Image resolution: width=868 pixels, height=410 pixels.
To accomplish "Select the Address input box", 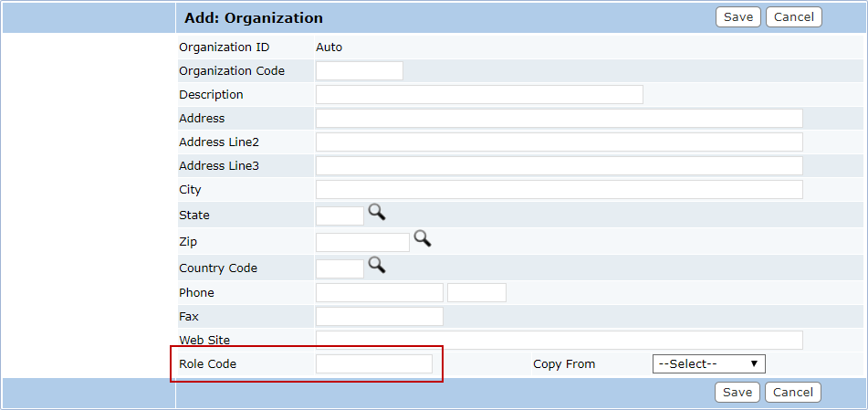I will [559, 119].
